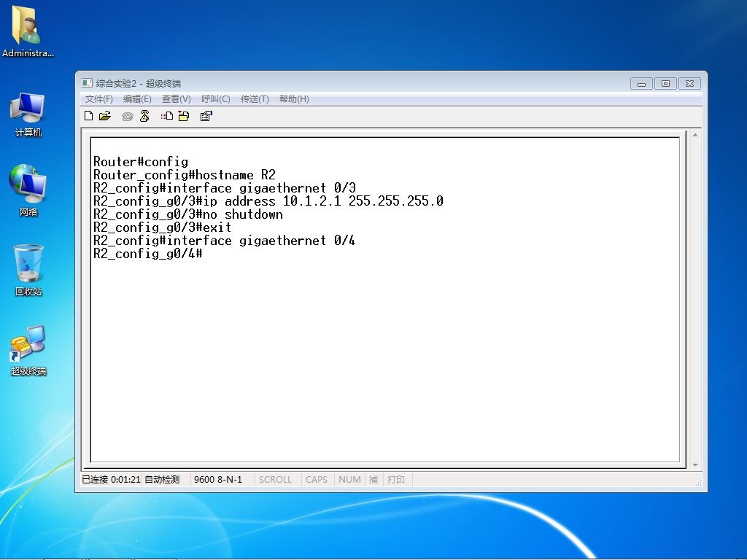This screenshot has width=747, height=560.
Task: Open the 编辑(E) menu
Action: click(137, 99)
